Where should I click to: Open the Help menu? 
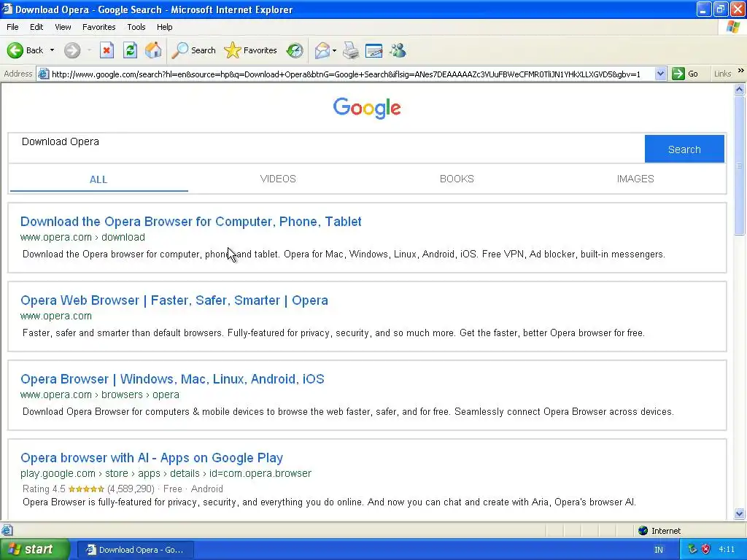[165, 27]
